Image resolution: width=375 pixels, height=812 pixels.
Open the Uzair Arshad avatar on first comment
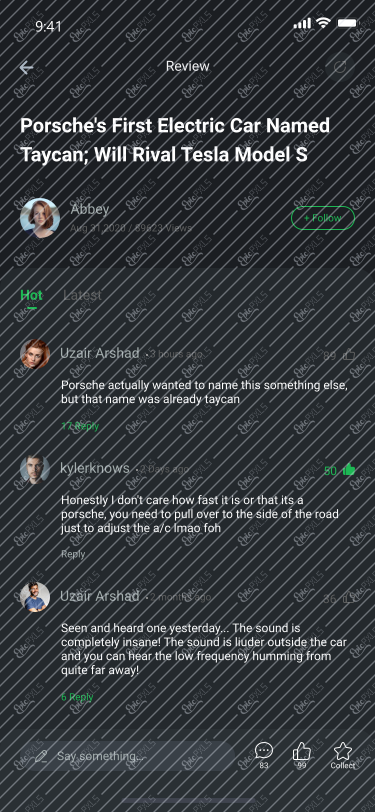(x=35, y=354)
